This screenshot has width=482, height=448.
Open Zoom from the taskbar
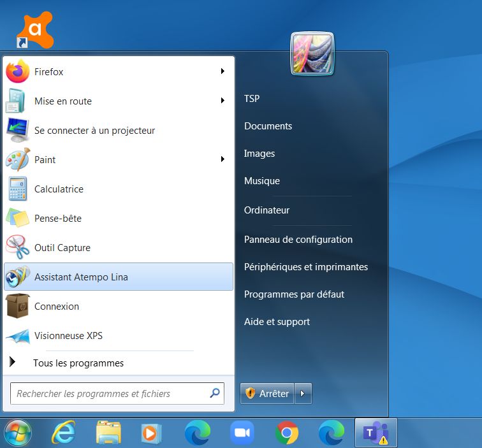242,433
